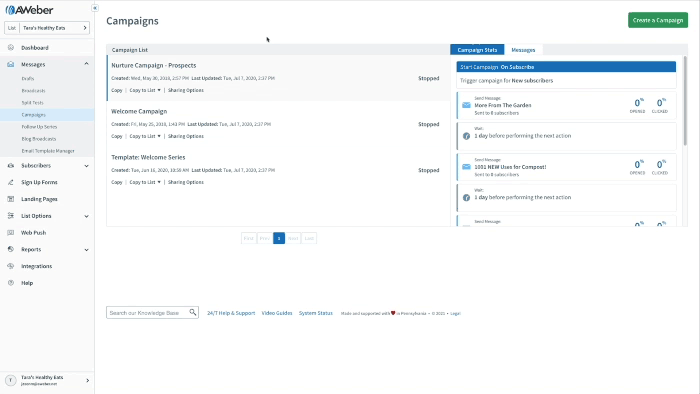
Task: Click the Start Campaign On Subscribe header
Action: 566,67
